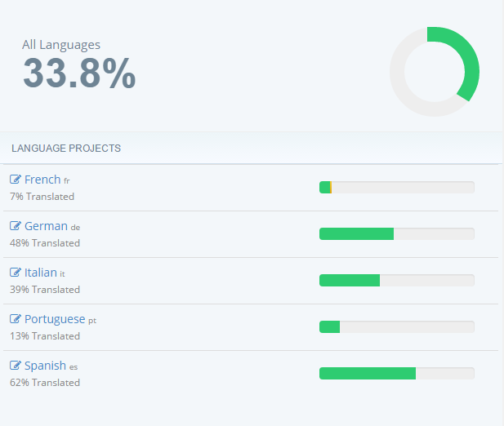Screen dimensions: 504x426
Task: Click the edit icon beside Portuguese
Action: (16, 319)
